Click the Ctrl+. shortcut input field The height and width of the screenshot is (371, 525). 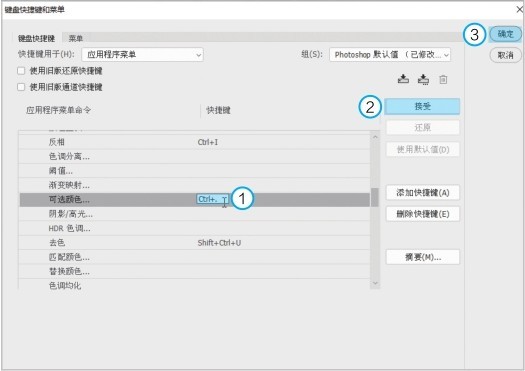point(213,199)
